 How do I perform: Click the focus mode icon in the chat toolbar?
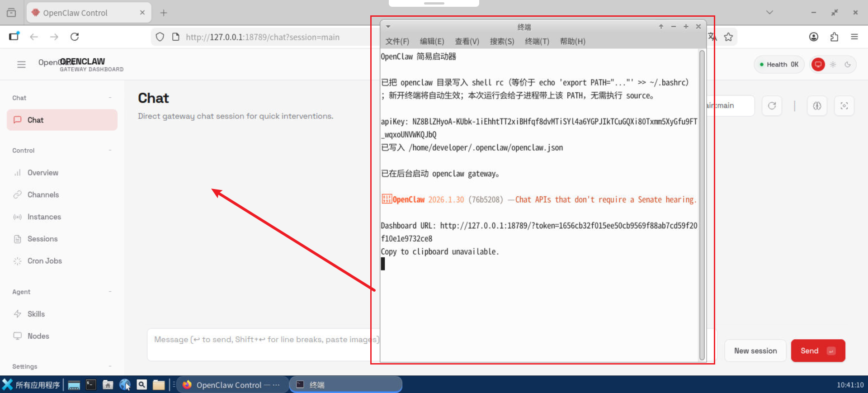point(844,106)
